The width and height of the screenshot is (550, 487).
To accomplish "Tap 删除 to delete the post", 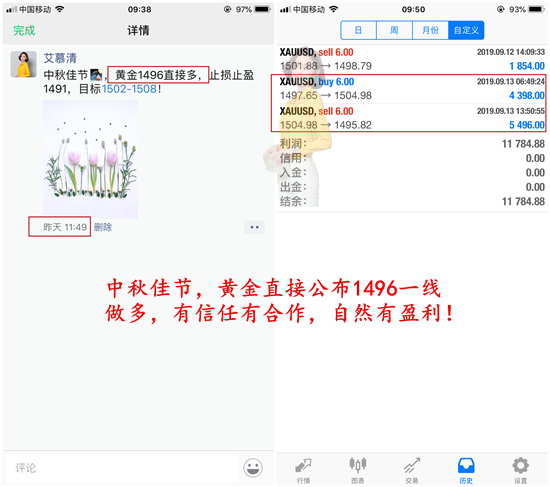I will (x=103, y=227).
